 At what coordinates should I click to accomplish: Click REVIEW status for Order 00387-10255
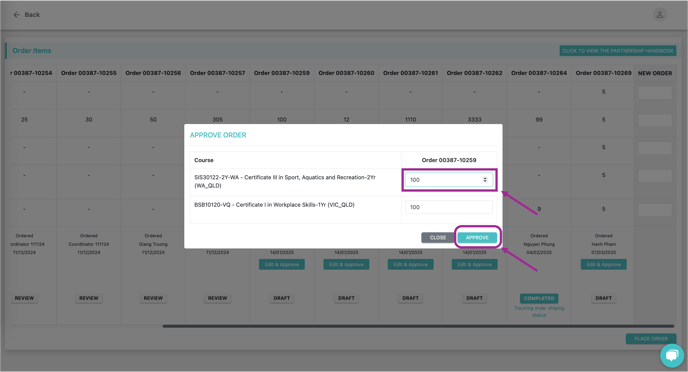[89, 298]
